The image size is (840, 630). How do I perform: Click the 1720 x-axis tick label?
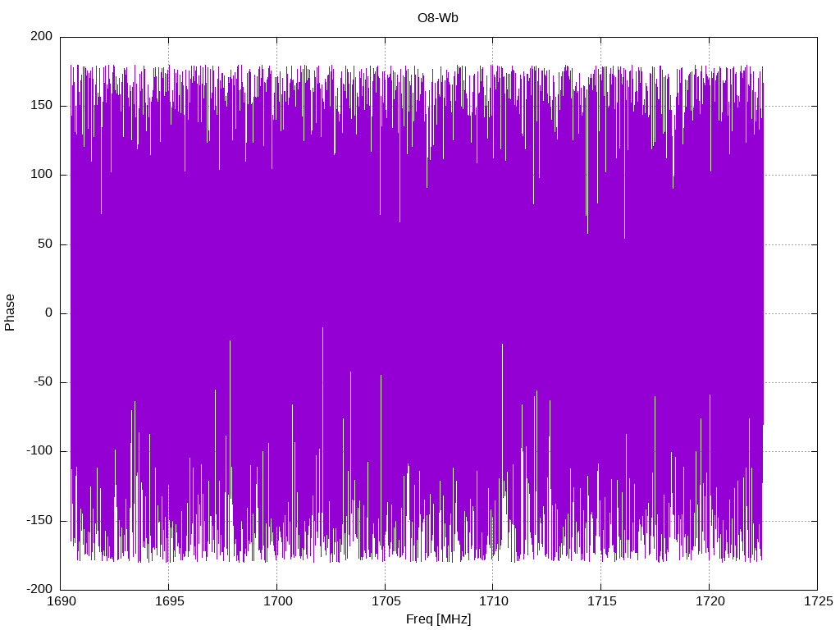tap(710, 601)
